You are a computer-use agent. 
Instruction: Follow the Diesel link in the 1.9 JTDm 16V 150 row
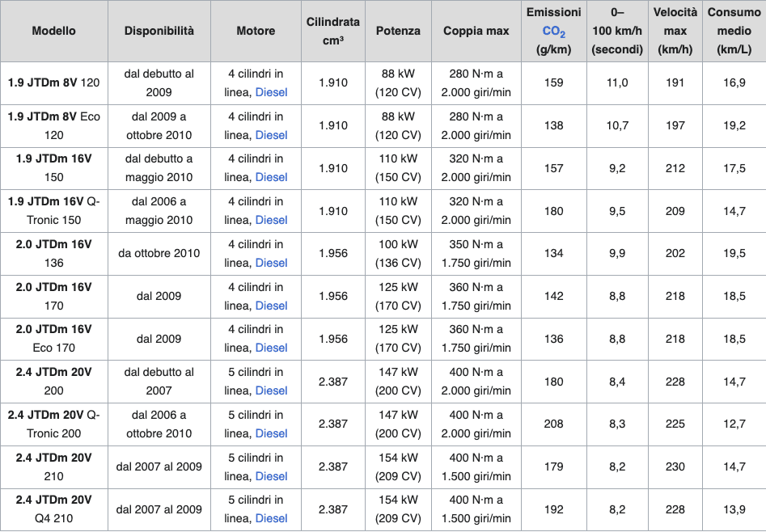271,177
